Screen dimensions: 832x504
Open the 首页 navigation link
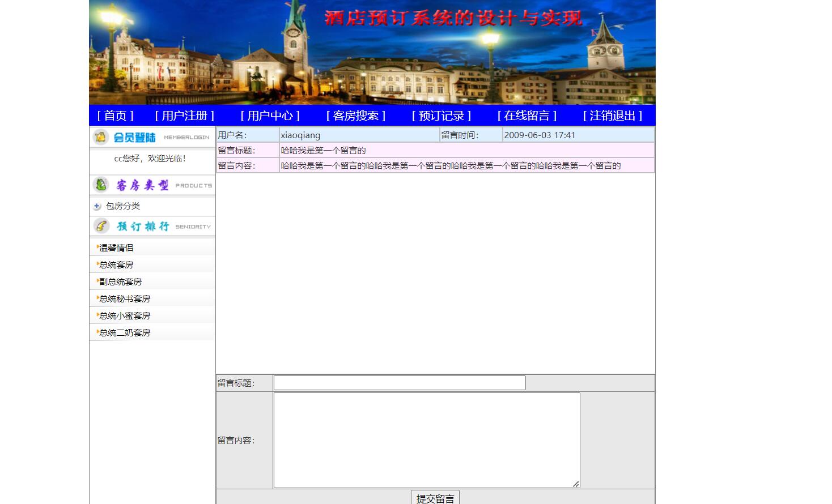[116, 116]
